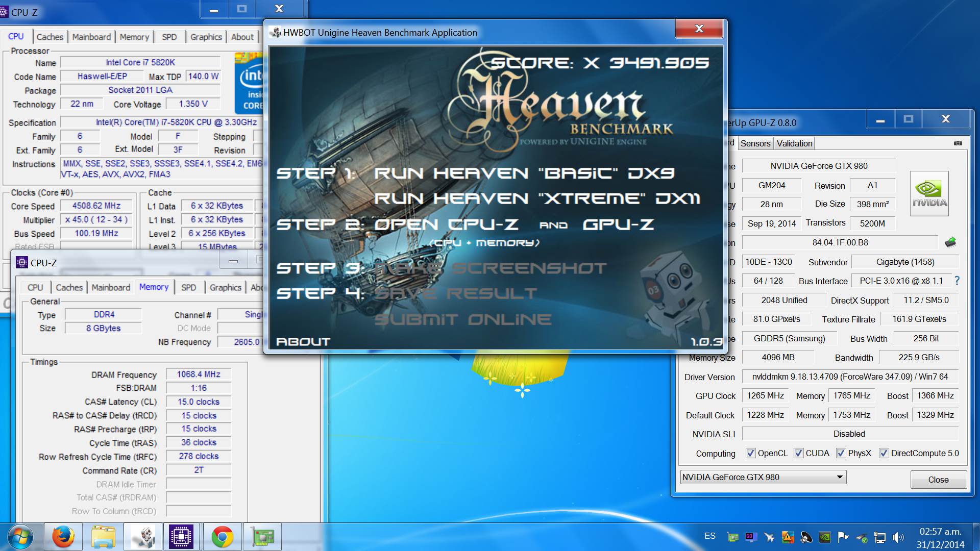Open the Mainboard tab in top CPU-Z
Screen dimensions: 980x551
[x=91, y=37]
